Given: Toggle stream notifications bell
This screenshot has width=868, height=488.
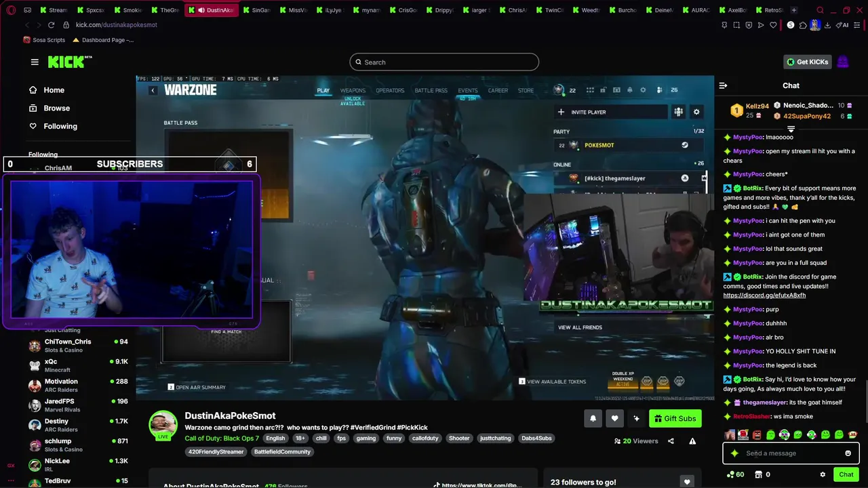Looking at the screenshot, I should coord(593,418).
